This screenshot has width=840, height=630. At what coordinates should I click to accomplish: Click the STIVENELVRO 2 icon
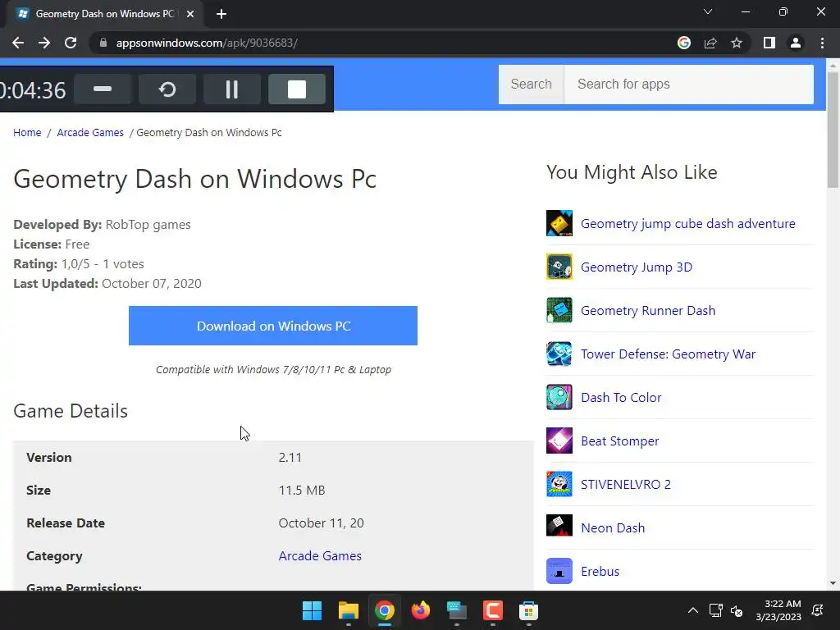coord(559,484)
